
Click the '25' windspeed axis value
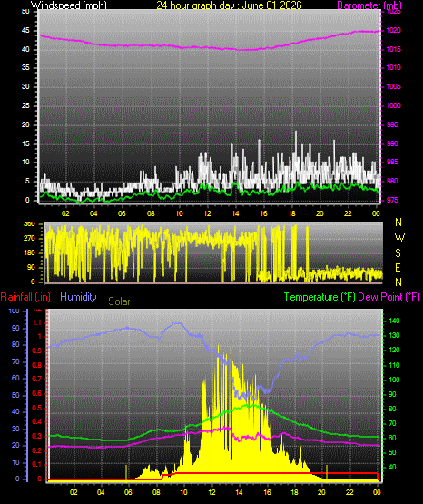(x=25, y=105)
